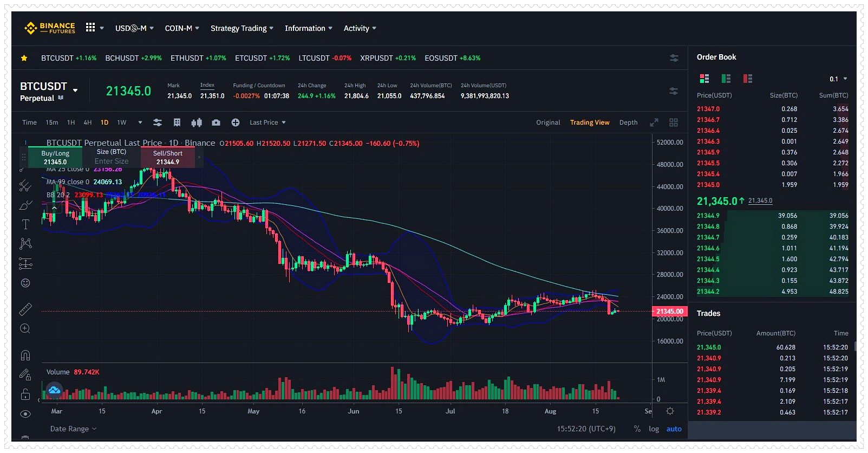Toggle log scale on chart

tap(654, 429)
